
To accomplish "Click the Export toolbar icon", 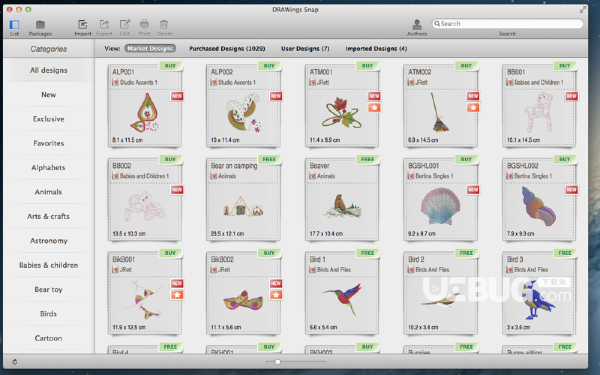I will coord(104,25).
